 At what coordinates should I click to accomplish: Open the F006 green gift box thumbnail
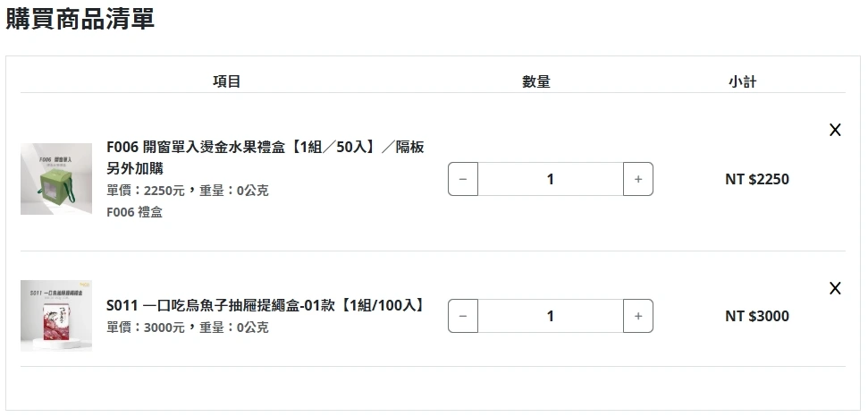pyautogui.click(x=56, y=179)
